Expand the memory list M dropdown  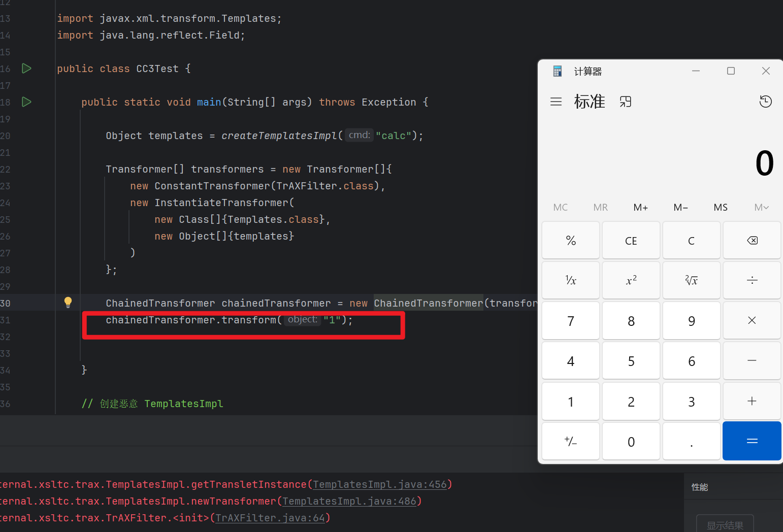click(x=761, y=207)
